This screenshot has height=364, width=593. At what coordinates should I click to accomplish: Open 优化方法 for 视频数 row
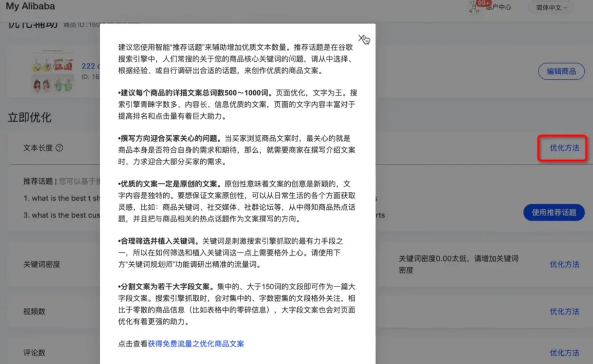pyautogui.click(x=564, y=311)
